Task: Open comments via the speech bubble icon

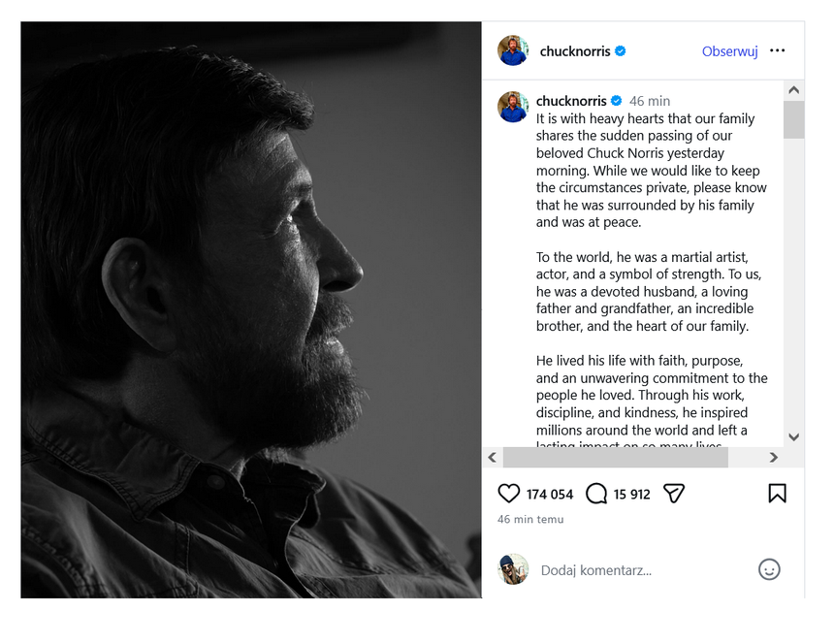Action: coord(596,494)
